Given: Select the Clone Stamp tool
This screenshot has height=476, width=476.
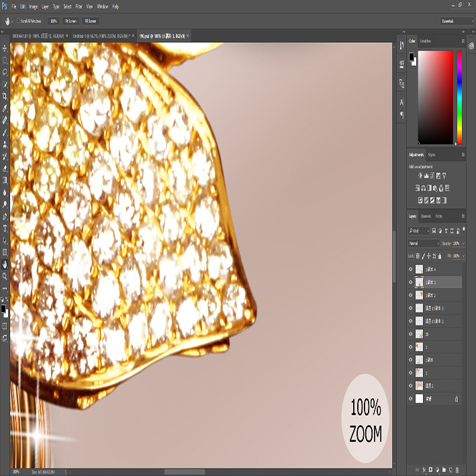Looking at the screenshot, I should tap(5, 144).
